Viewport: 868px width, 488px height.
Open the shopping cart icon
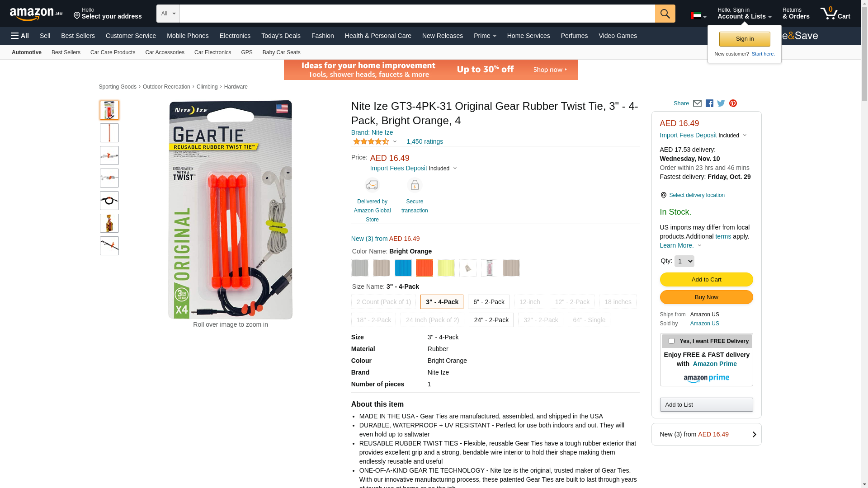[835, 14]
